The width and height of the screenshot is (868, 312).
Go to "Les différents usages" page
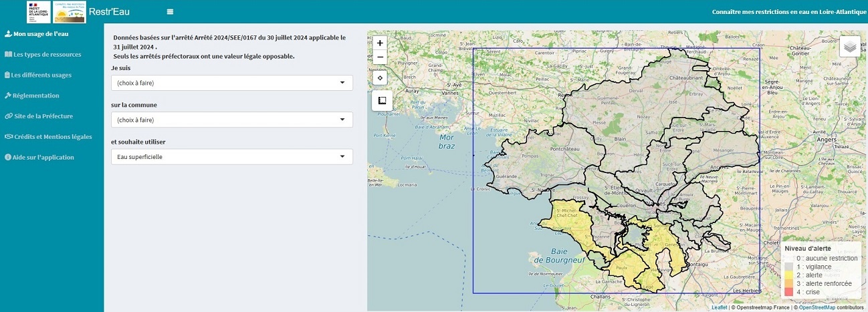41,75
